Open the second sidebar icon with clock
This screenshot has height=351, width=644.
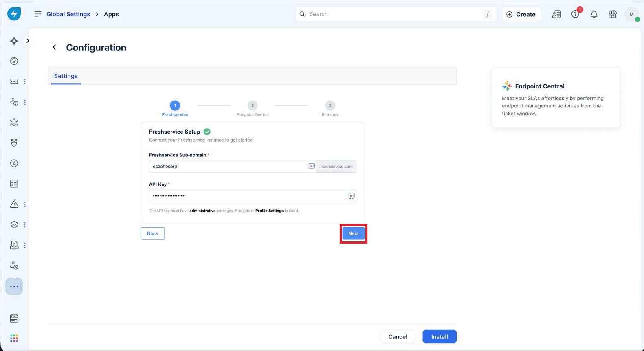14,102
